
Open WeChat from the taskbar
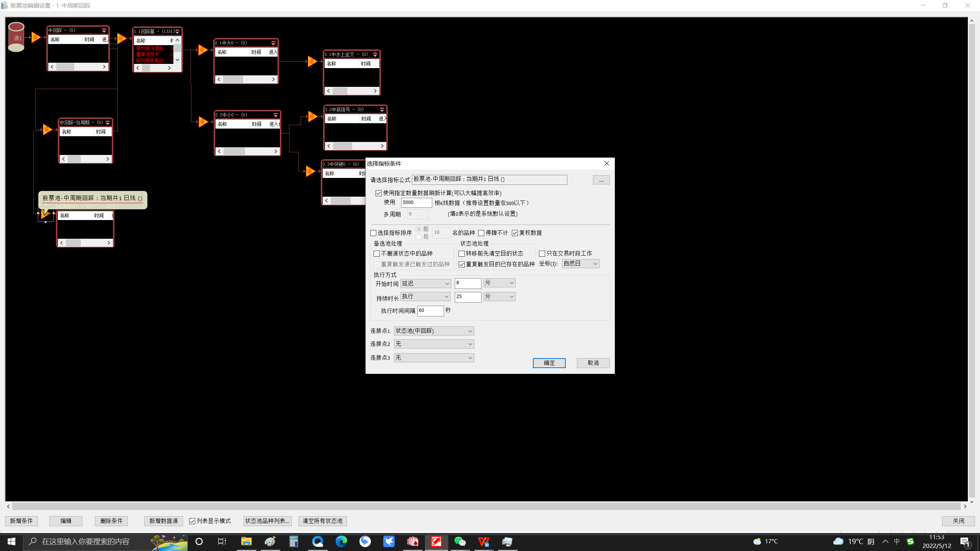pyautogui.click(x=460, y=541)
